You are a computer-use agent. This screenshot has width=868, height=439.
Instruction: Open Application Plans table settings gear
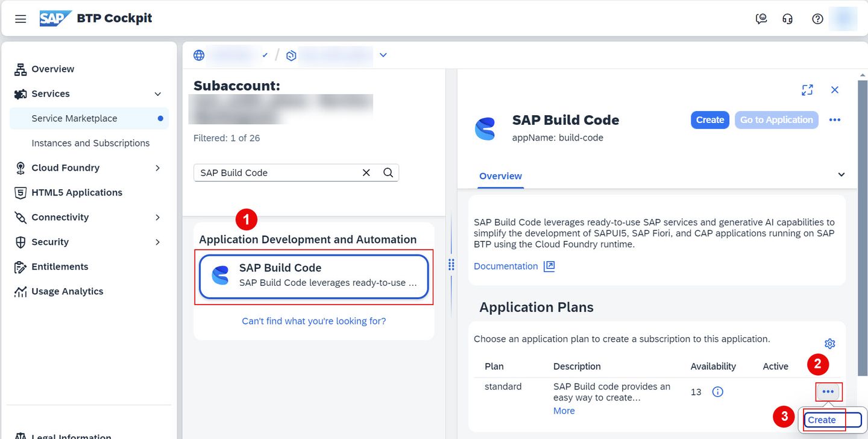point(830,344)
